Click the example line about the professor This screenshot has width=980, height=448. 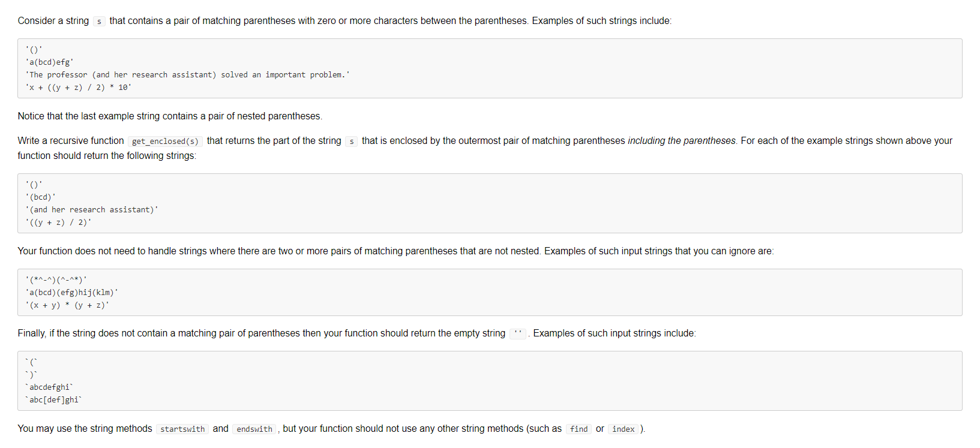(x=188, y=74)
